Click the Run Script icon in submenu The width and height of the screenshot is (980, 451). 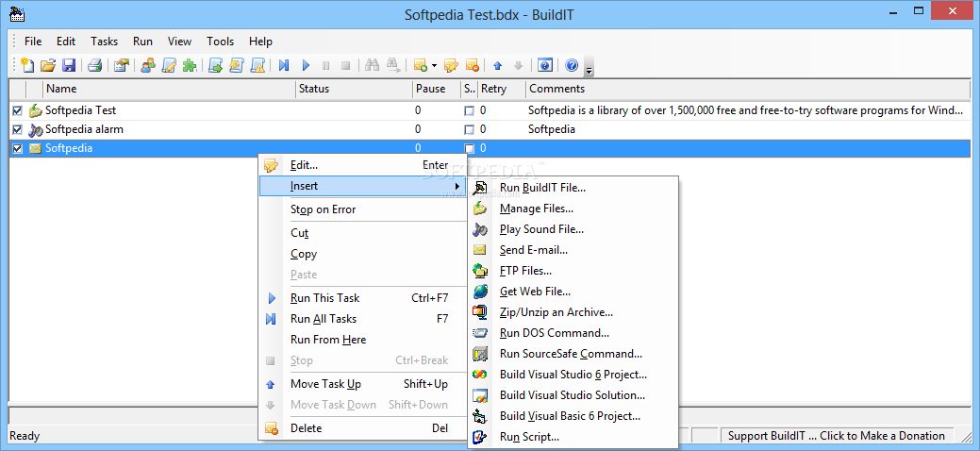point(480,437)
